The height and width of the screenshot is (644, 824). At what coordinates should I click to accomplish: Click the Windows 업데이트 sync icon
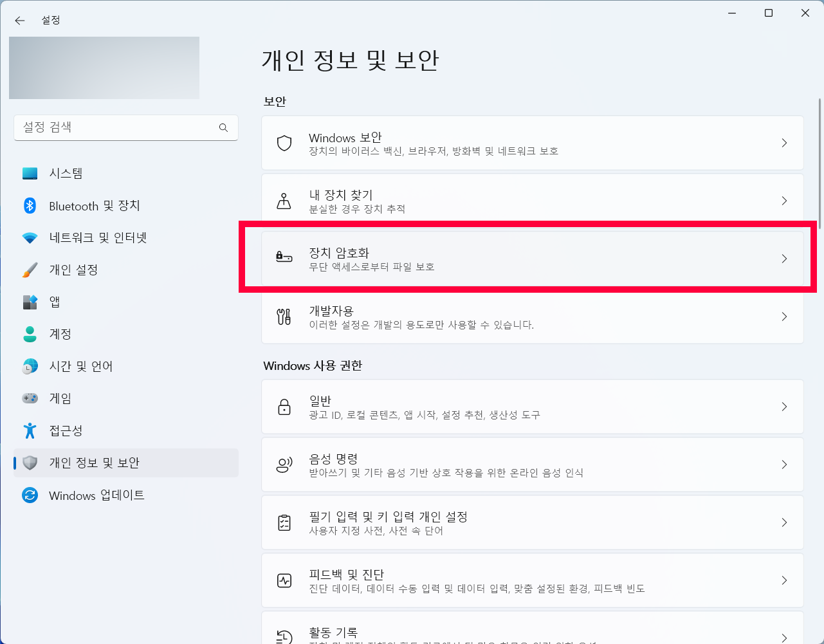(30, 495)
